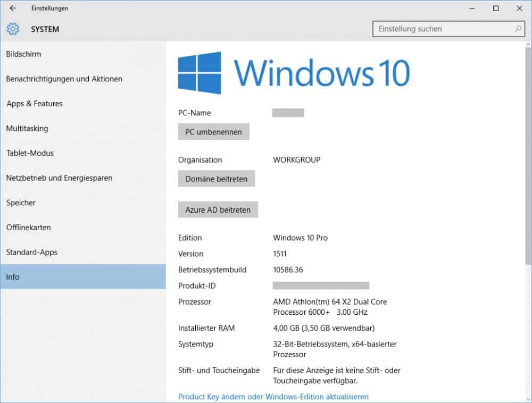Open Netzbetrieb und Energiesparen
The width and height of the screenshot is (532, 403).
tap(83, 178)
